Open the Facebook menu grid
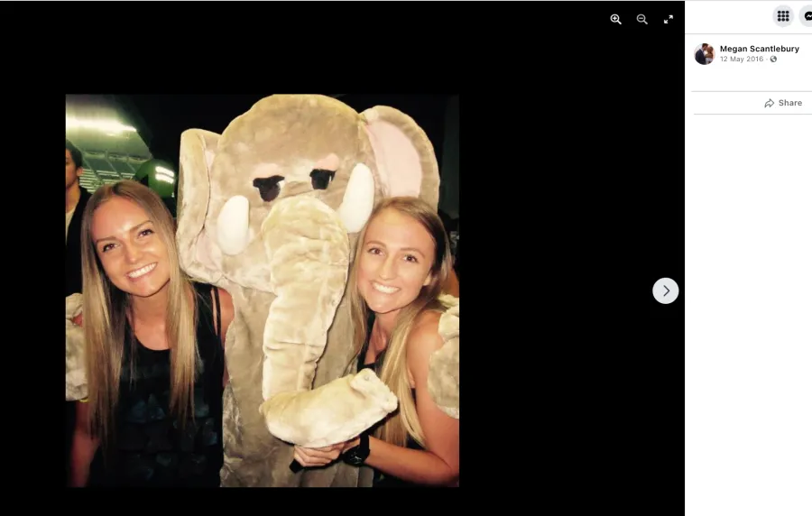The height and width of the screenshot is (516, 812). [783, 16]
